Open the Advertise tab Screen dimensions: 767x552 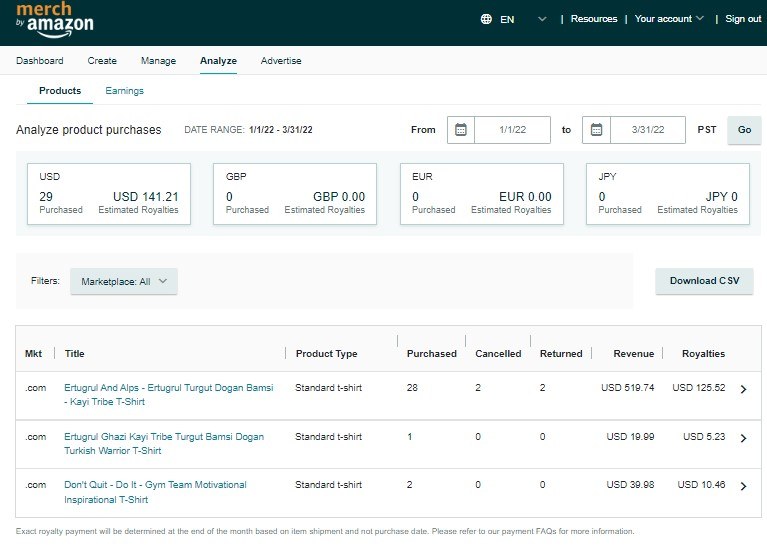(281, 61)
